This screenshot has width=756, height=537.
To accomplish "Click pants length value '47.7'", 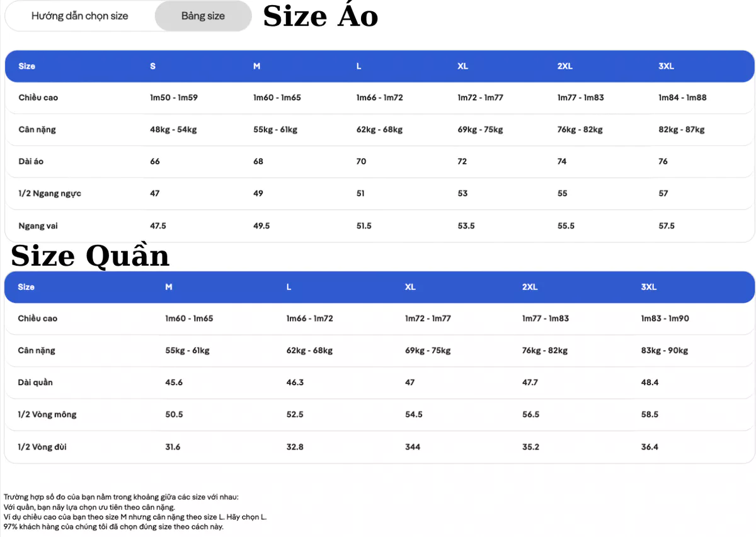I will click(530, 382).
